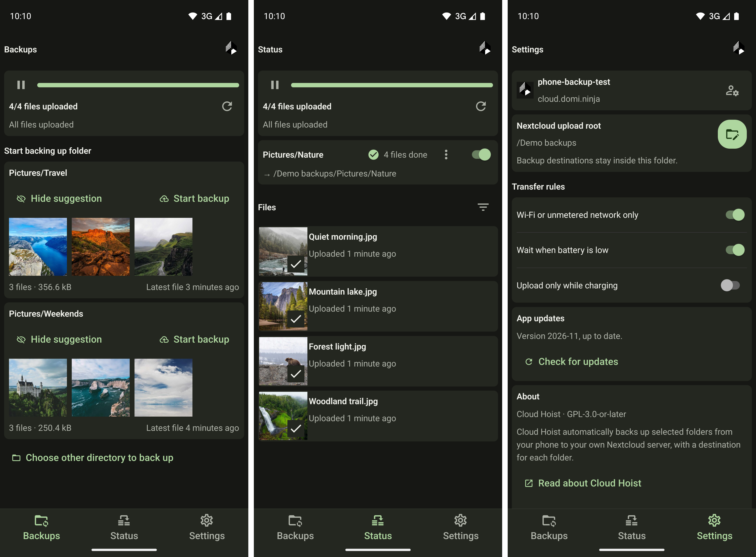Open the Quiet morning.jpg file row
Screen dimensions: 756x557
click(x=378, y=252)
